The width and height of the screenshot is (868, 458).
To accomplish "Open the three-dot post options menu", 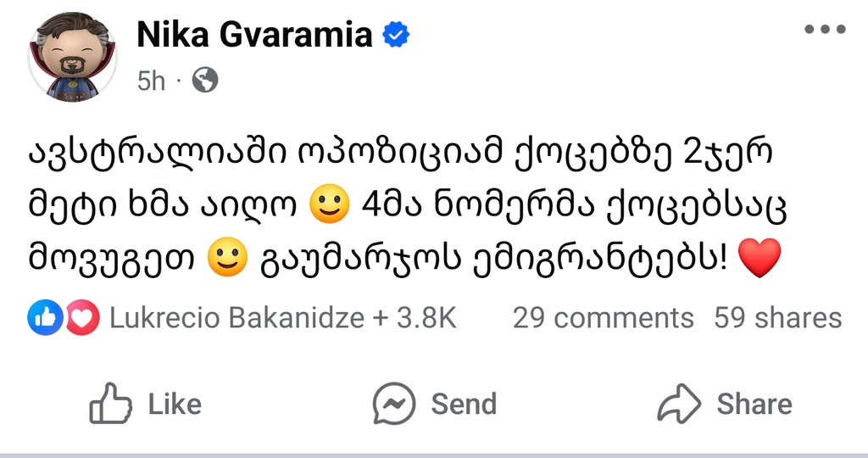I will [825, 31].
